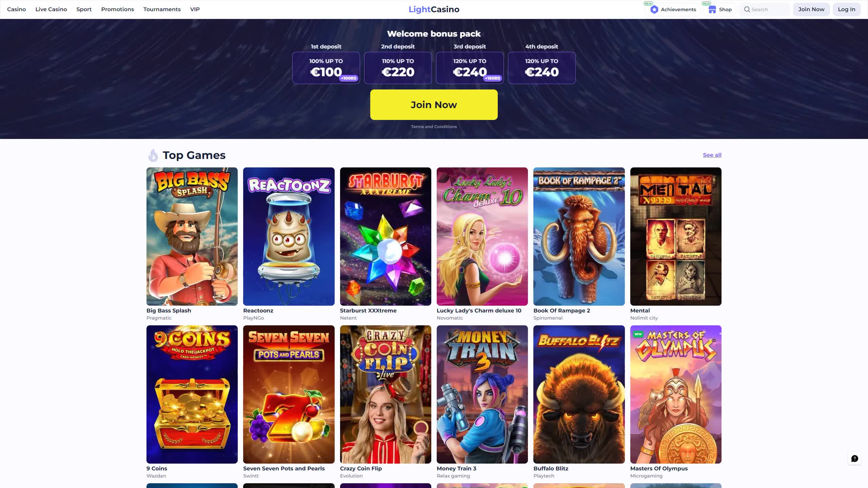Open the Masters Of Olympus game
The width and height of the screenshot is (868, 488).
point(675,394)
